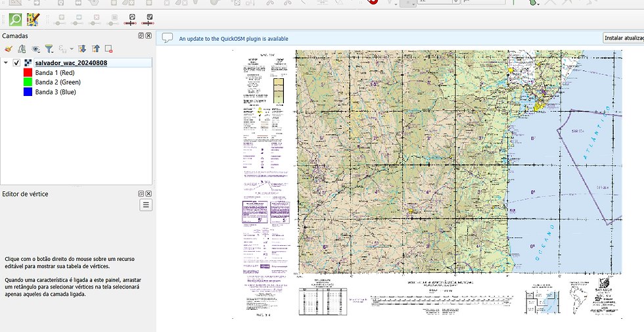Click greyed-out red X slider toolbar icon
Screen dimensions: 644x332
point(95,19)
